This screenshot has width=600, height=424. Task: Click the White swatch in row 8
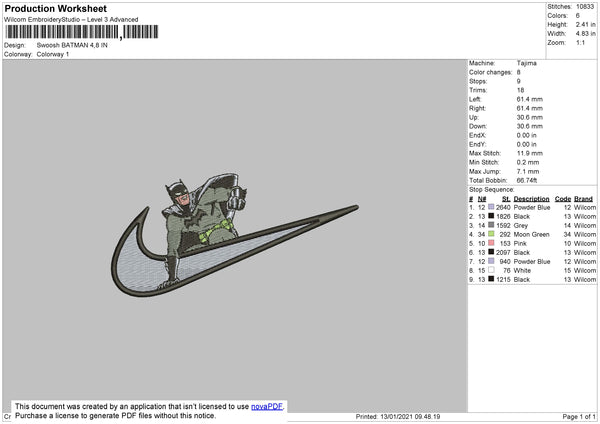491,270
